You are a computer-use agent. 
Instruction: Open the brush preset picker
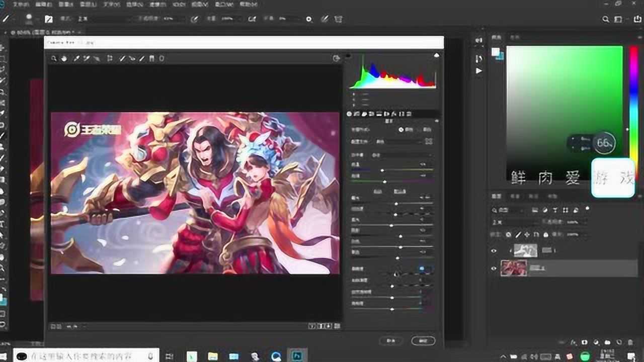point(30,19)
